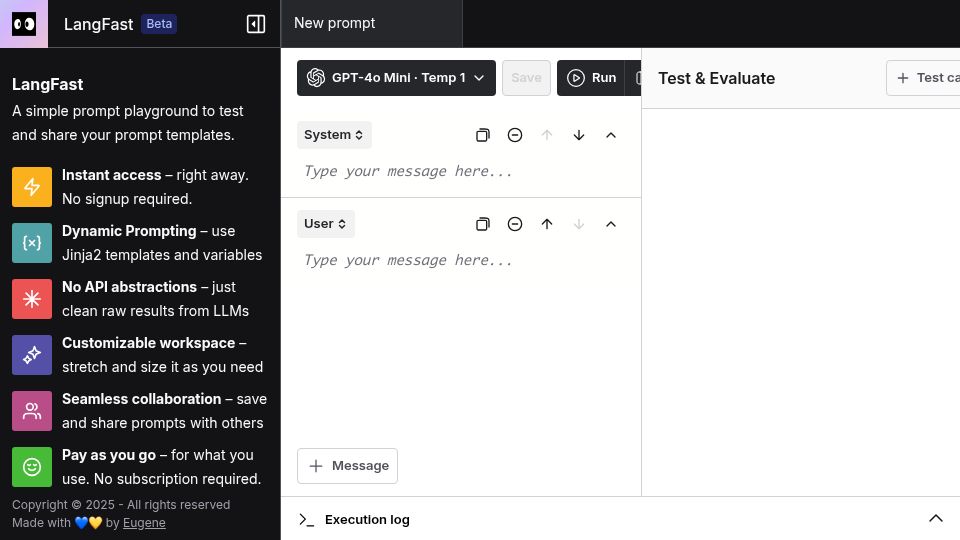Focus the User message text field
This screenshot has height=540, width=960.
click(x=460, y=260)
